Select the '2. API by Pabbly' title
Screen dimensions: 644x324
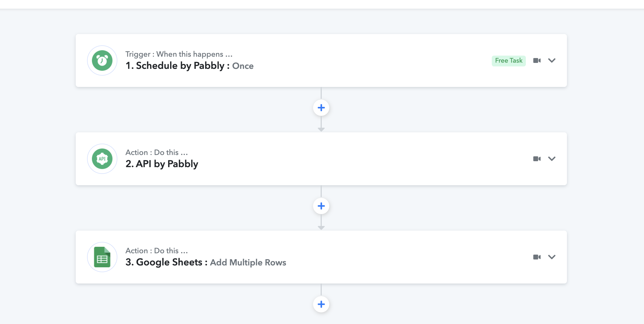(162, 164)
